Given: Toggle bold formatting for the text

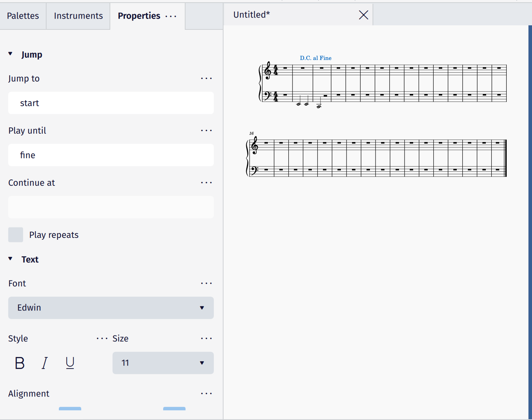Looking at the screenshot, I should click(x=19, y=363).
